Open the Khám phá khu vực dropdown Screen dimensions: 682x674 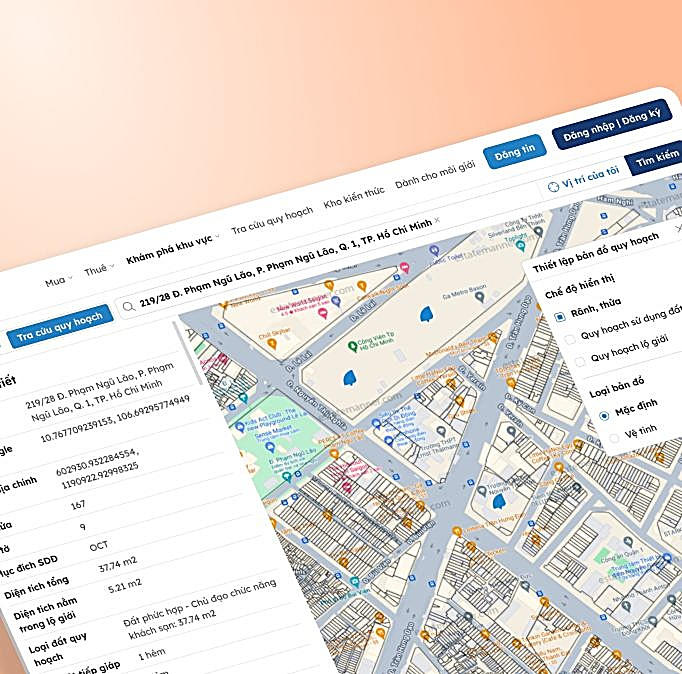click(x=173, y=249)
